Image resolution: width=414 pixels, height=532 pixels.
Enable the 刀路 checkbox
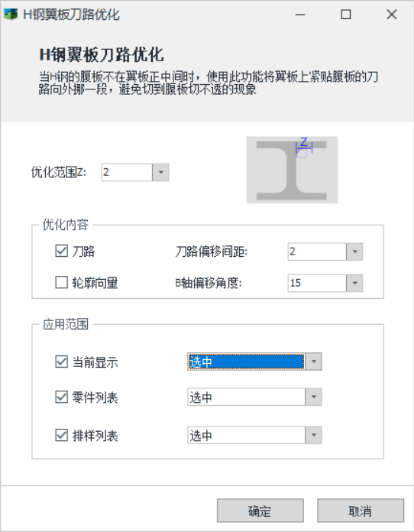61,251
